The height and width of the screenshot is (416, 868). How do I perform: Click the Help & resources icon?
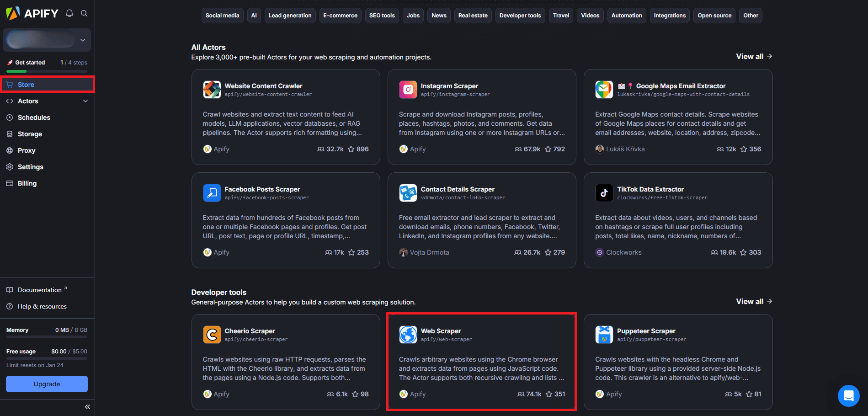pos(10,306)
